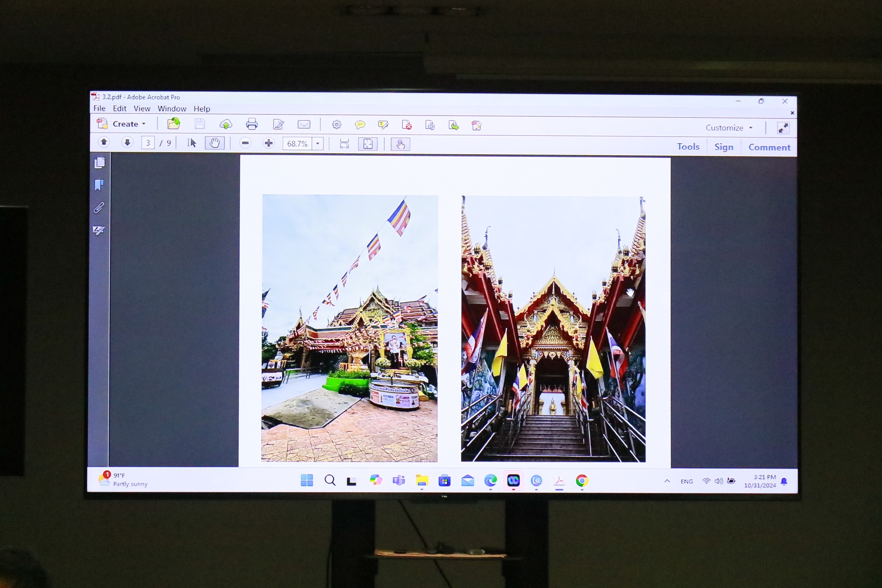Image resolution: width=882 pixels, height=588 pixels.
Task: Toggle the Hand pan tool
Action: pos(215,143)
